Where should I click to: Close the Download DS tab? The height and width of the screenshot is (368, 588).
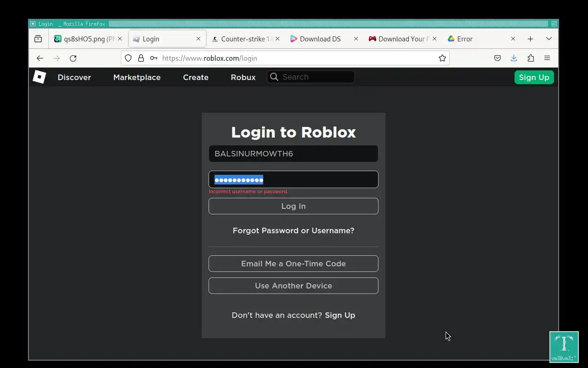point(356,39)
